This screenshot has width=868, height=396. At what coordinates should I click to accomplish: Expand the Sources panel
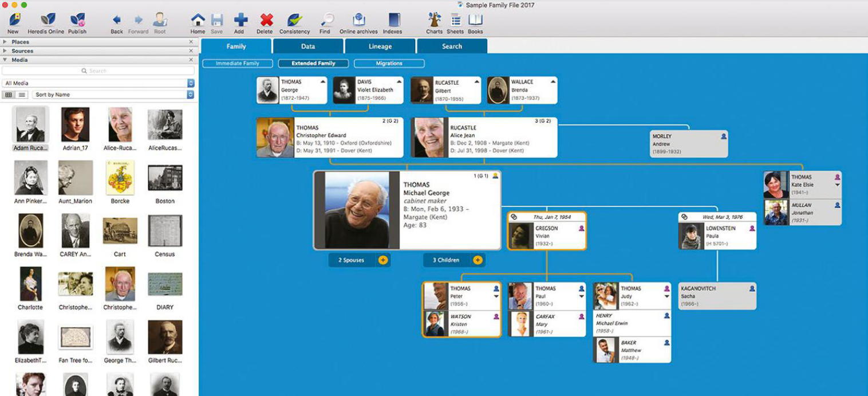(5, 51)
